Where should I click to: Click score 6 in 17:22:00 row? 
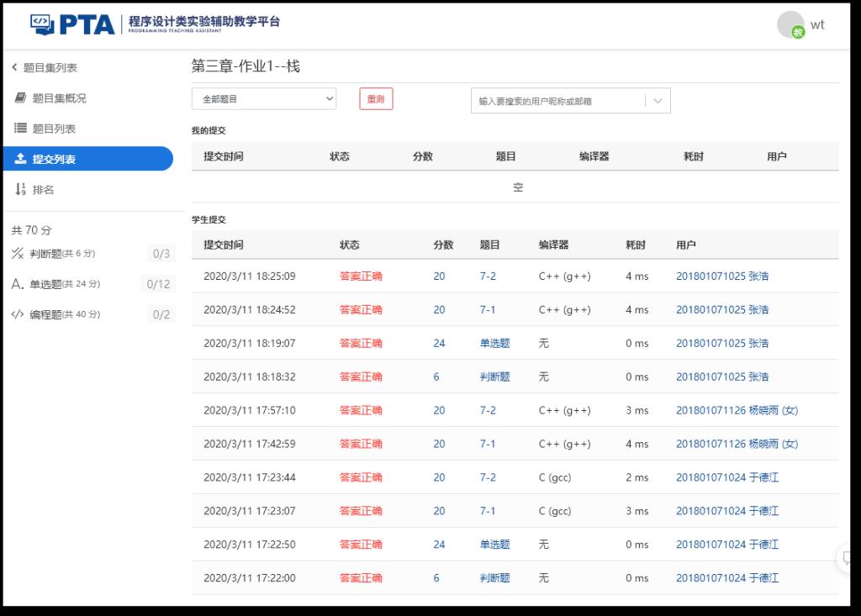pyautogui.click(x=436, y=578)
